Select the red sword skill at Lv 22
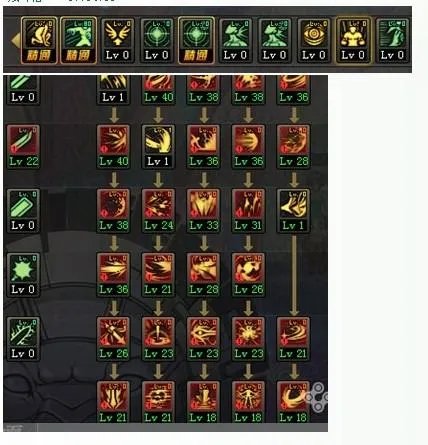This screenshot has height=445, width=428. coord(23,146)
